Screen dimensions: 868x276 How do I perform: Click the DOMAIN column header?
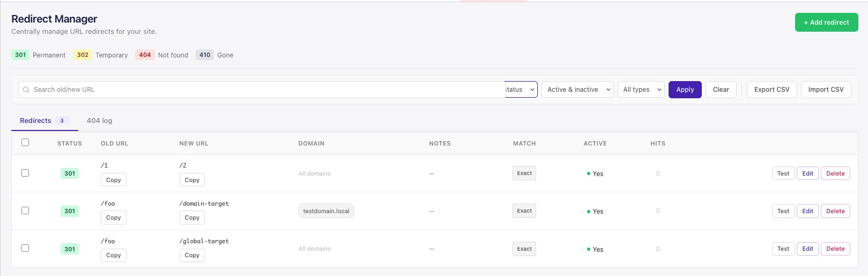tap(311, 143)
